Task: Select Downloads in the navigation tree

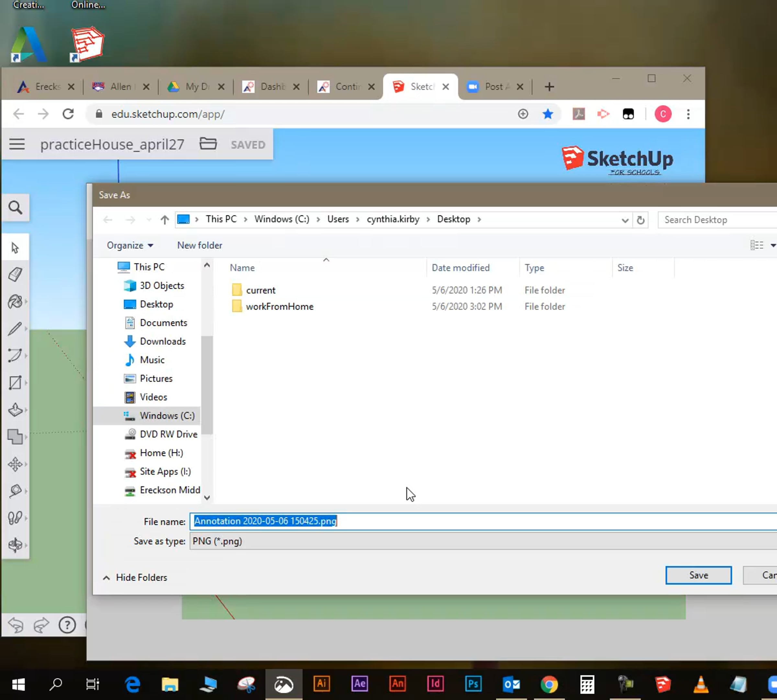Action: (x=163, y=341)
